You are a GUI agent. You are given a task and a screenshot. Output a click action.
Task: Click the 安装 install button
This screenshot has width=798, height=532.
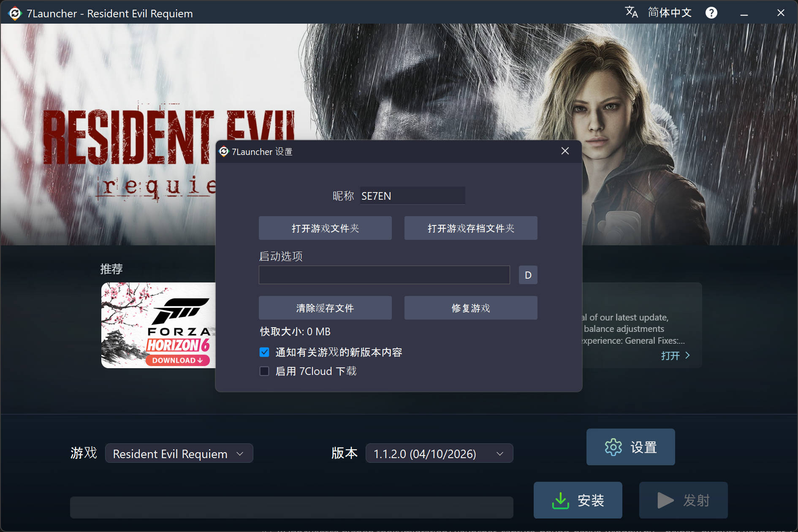578,500
